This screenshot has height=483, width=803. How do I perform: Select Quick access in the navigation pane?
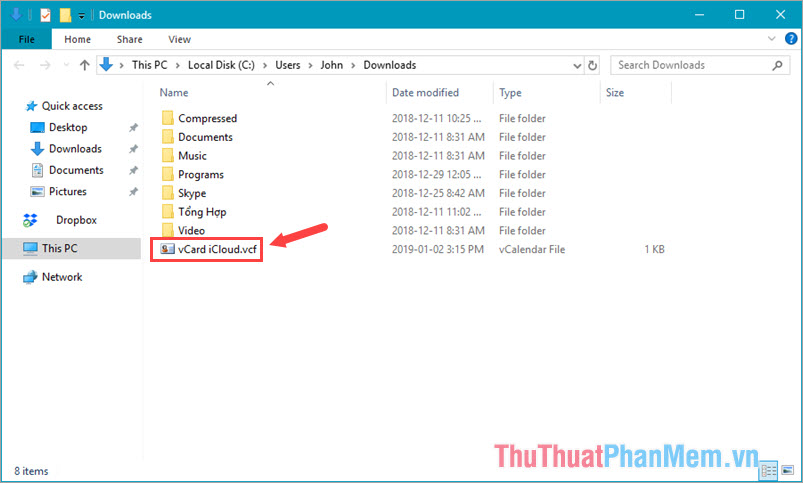click(72, 106)
